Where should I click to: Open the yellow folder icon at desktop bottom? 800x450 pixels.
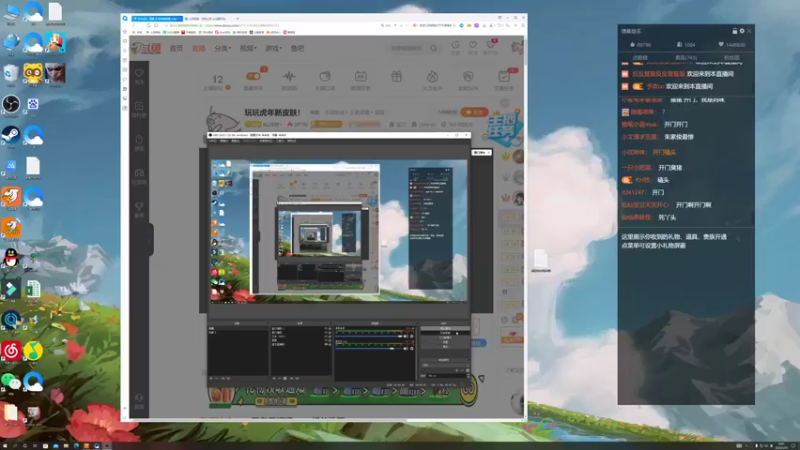11,412
